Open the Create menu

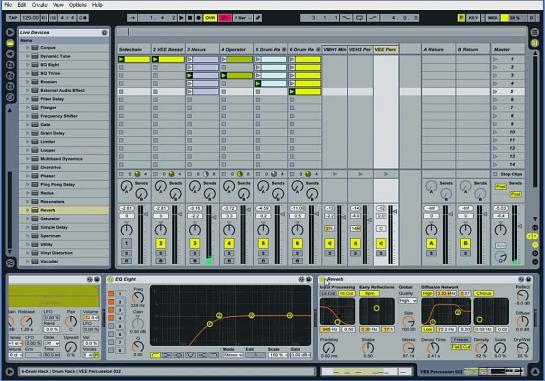click(x=40, y=5)
